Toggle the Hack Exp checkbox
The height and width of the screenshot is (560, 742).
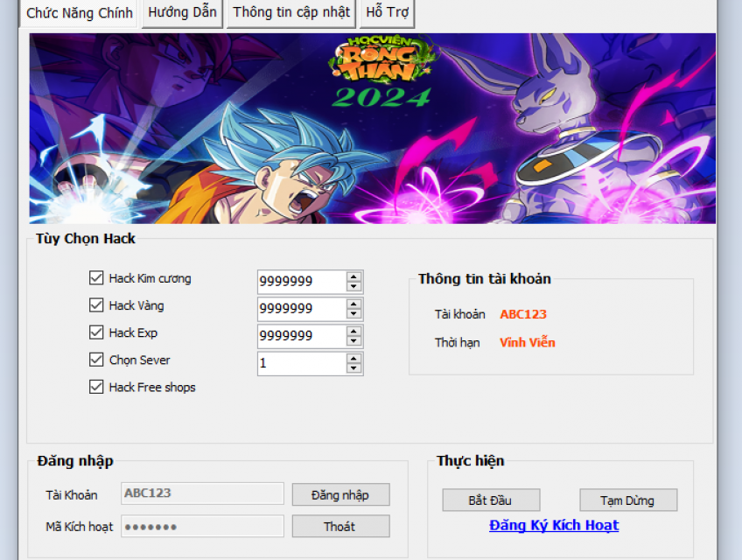click(x=96, y=332)
